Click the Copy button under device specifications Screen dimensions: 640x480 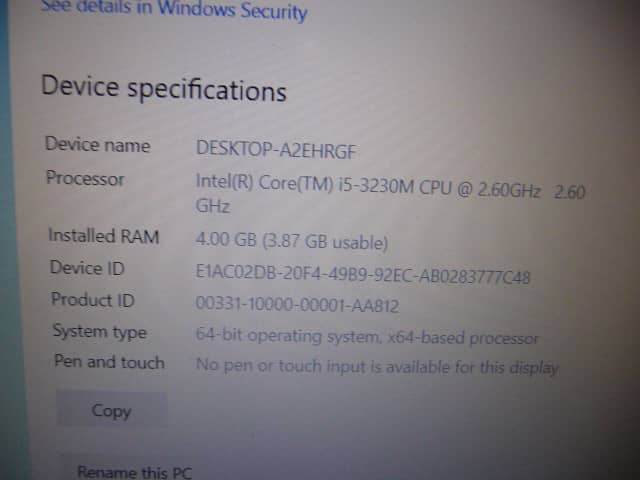coord(111,409)
